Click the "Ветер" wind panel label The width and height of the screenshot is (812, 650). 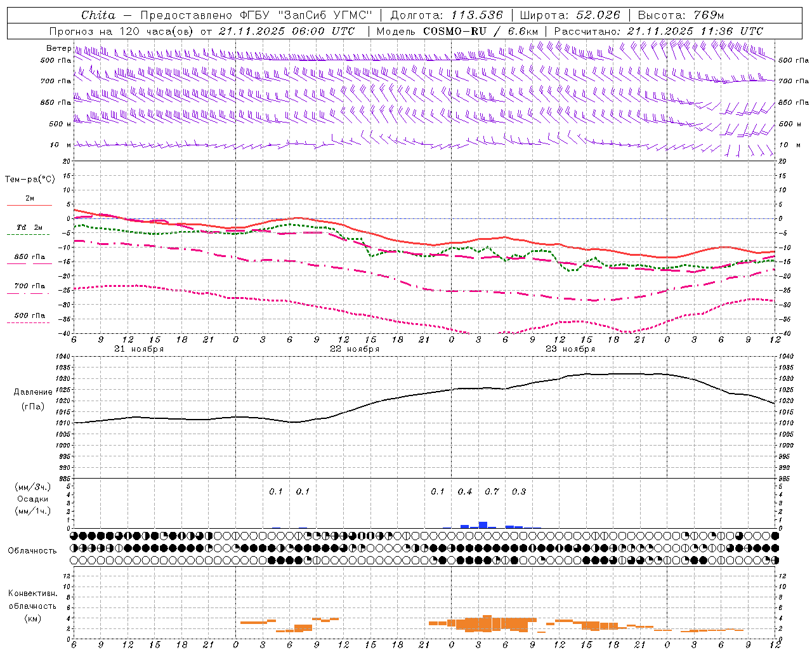pos(59,48)
